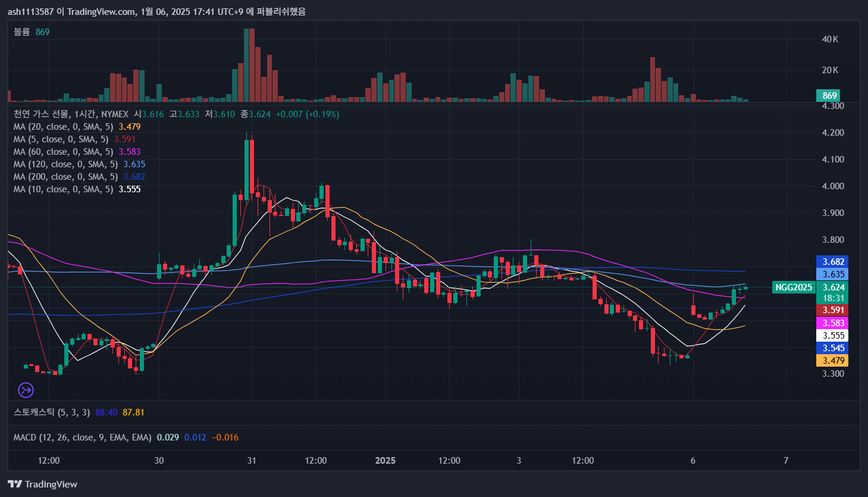This screenshot has height=497, width=868.
Task: Click the magenta 3.583 price axis label
Action: (833, 323)
